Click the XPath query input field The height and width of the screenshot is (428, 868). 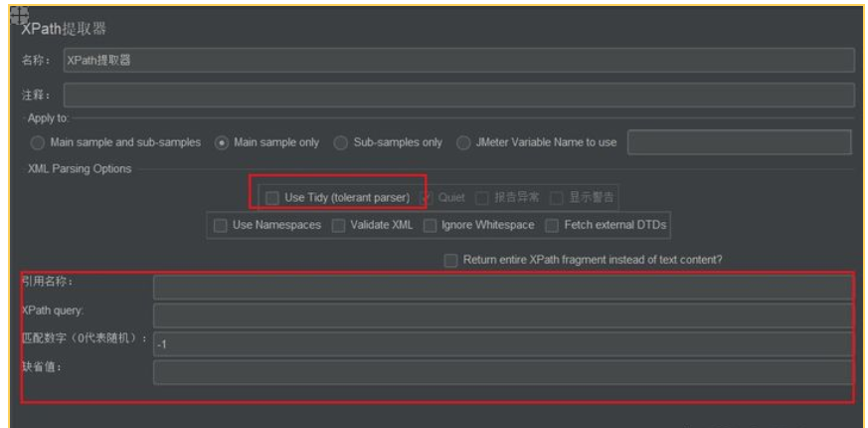coord(503,316)
